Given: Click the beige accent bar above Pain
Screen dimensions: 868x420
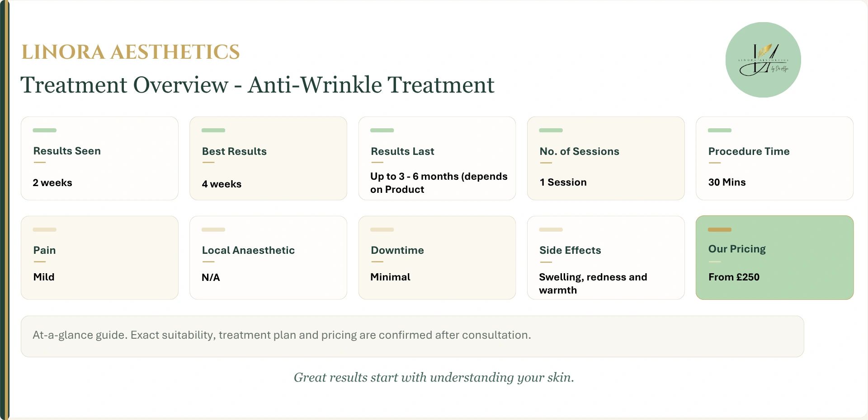Looking at the screenshot, I should click(44, 229).
